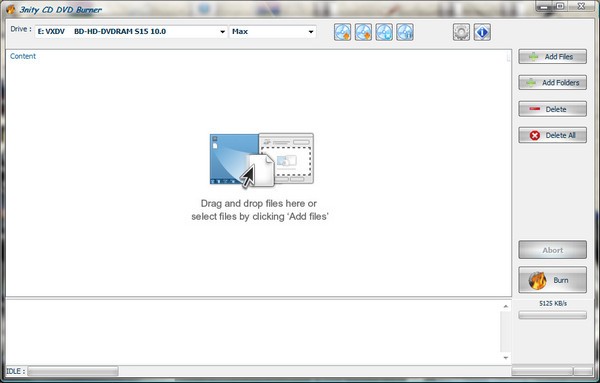Screen dimensions: 600x383
Task: Click the Add Folders button
Action: tap(552, 83)
